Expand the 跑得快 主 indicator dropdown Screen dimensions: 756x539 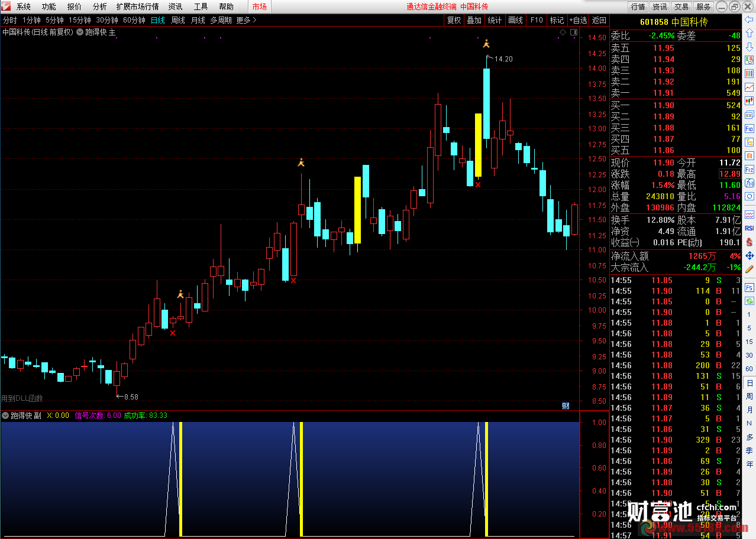pyautogui.click(x=79, y=32)
